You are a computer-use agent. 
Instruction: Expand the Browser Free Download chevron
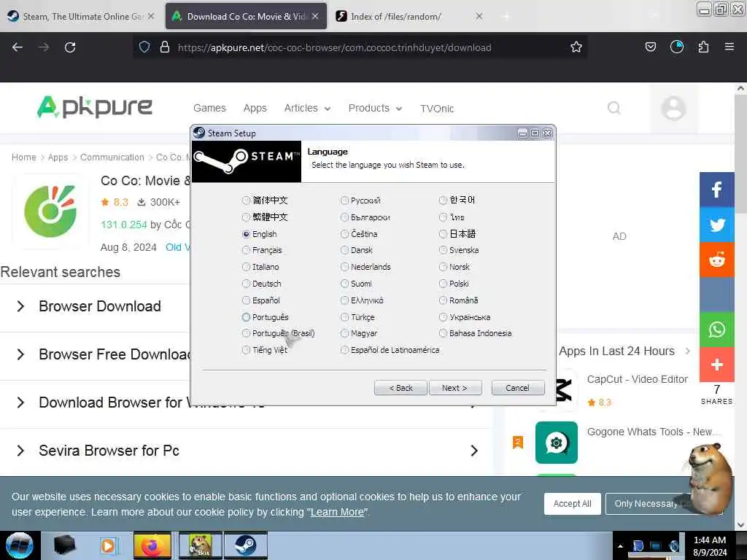pyautogui.click(x=20, y=354)
